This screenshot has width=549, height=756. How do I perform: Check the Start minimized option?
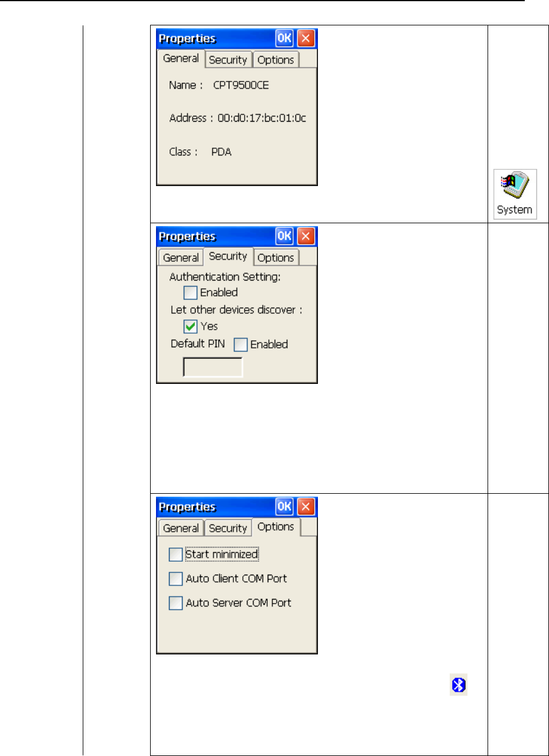coord(176,555)
